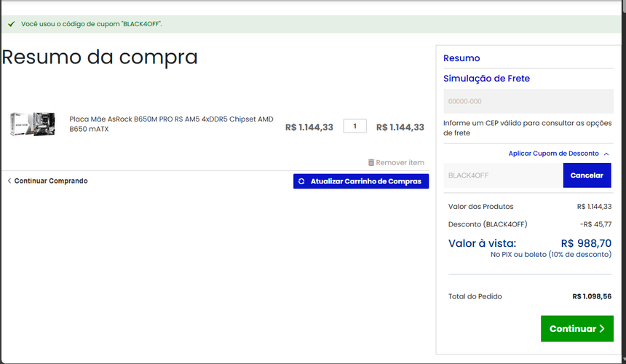Select the BLACK4OFF coupon code field
This screenshot has height=364, width=626.
tap(502, 175)
